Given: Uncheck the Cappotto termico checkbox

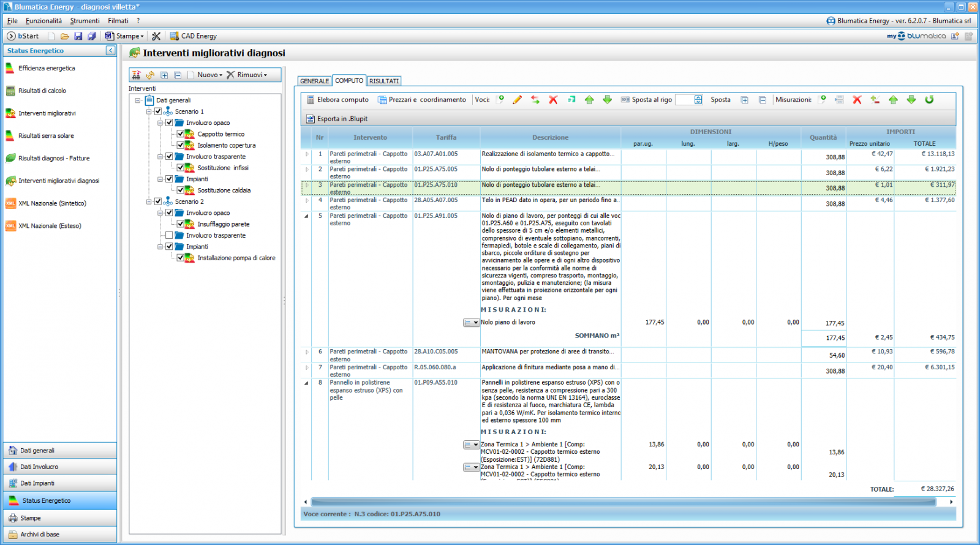Looking at the screenshot, I should pyautogui.click(x=181, y=134).
